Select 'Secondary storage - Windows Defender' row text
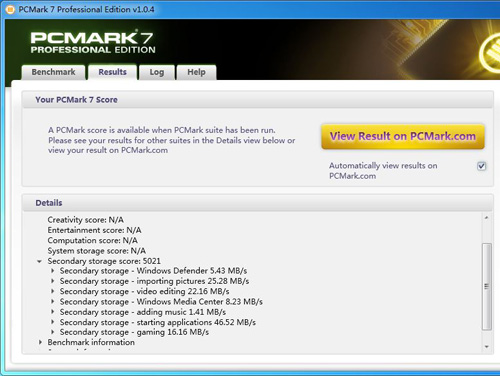The image size is (500, 376). 153,271
